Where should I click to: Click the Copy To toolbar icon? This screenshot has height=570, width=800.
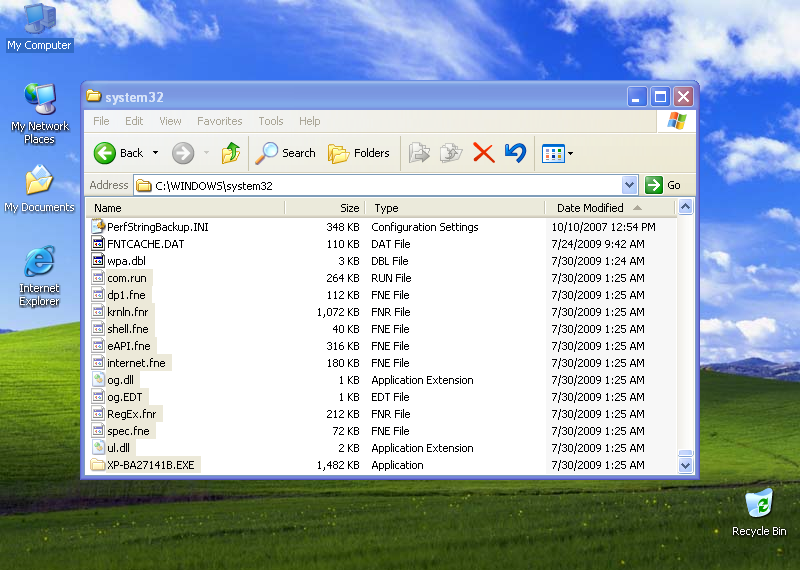click(x=451, y=153)
